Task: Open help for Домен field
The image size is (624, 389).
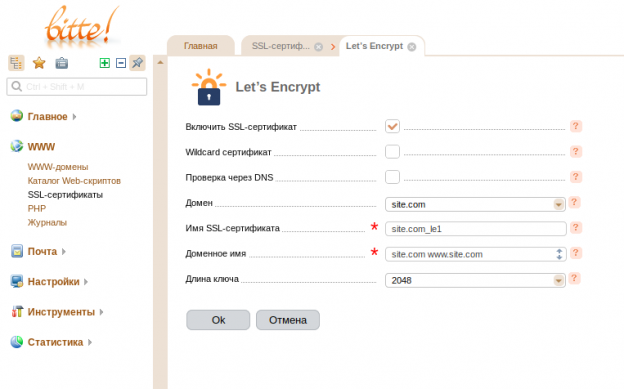Action: (x=574, y=202)
